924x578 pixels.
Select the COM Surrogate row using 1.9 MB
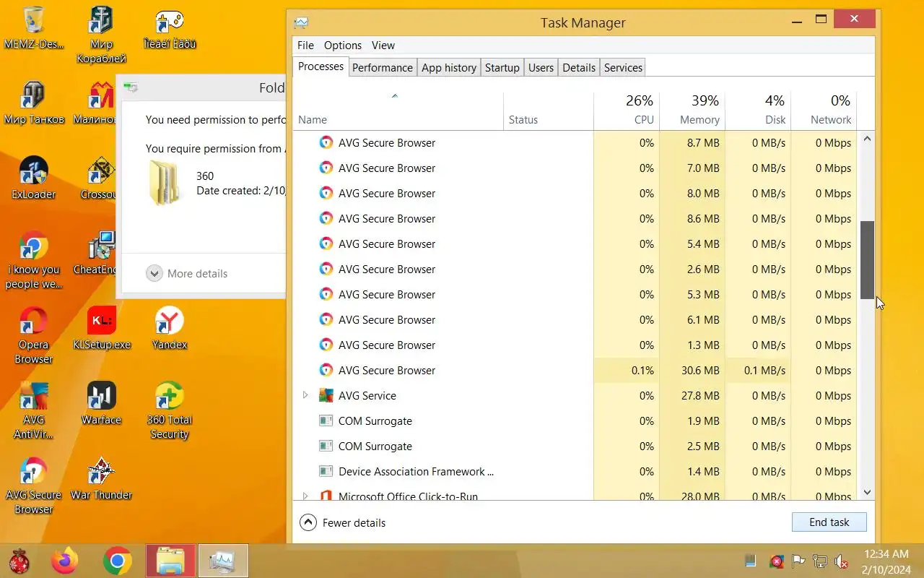pyautogui.click(x=576, y=421)
